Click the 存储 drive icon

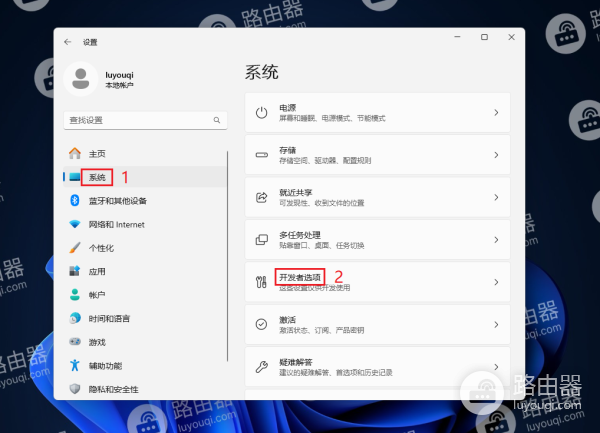coord(261,155)
